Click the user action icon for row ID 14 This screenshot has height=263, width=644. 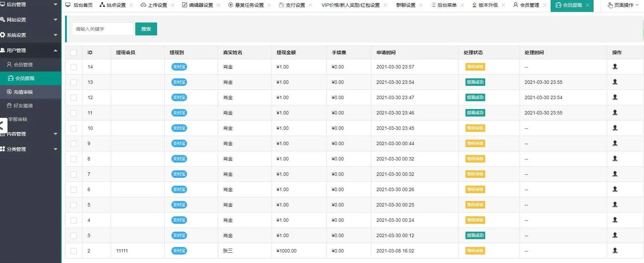(x=615, y=67)
